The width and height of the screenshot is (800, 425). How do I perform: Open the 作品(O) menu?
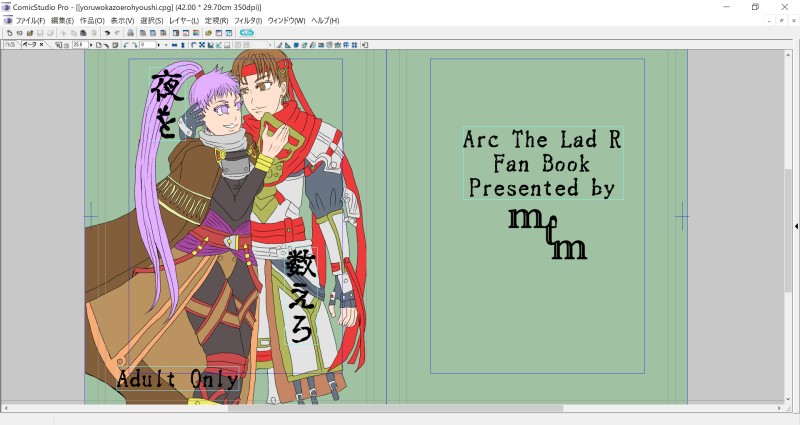tap(92, 20)
